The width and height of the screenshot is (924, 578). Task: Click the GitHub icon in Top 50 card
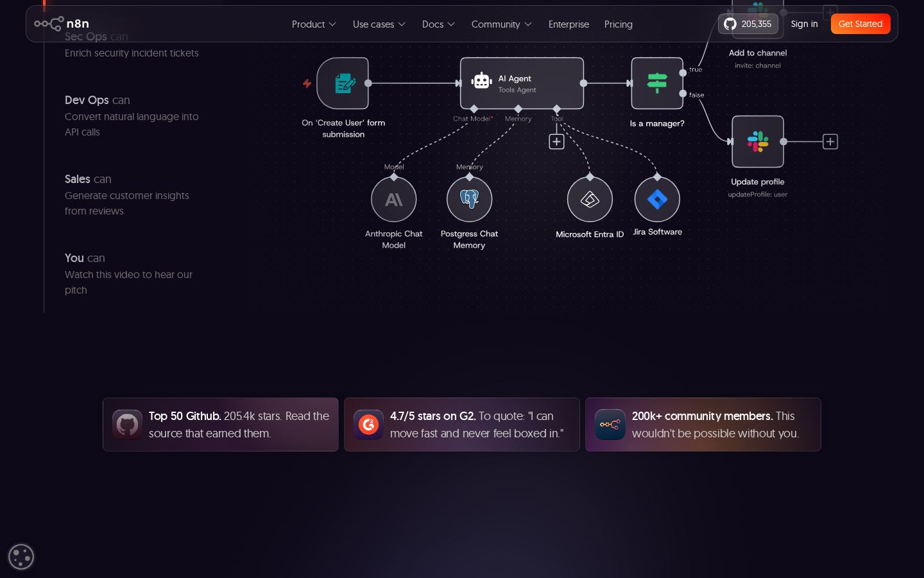click(127, 425)
